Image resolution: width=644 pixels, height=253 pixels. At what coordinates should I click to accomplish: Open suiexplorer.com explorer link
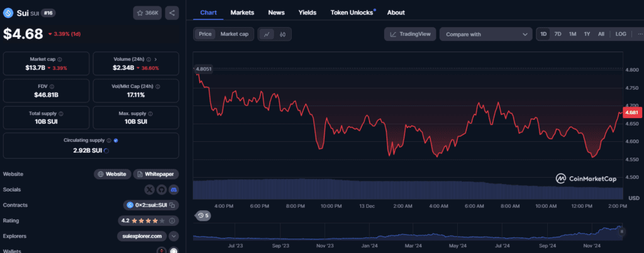142,236
